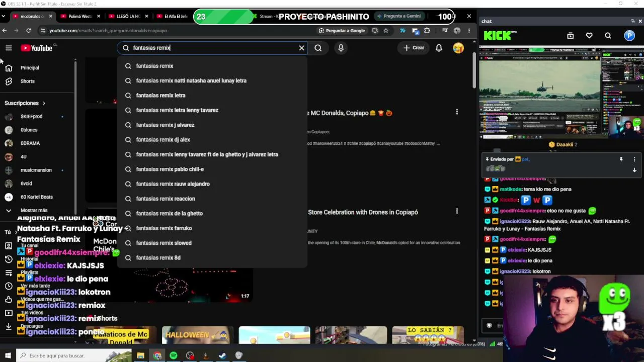Go to Principal in the sidebar
This screenshot has width=644, height=362.
point(30,68)
